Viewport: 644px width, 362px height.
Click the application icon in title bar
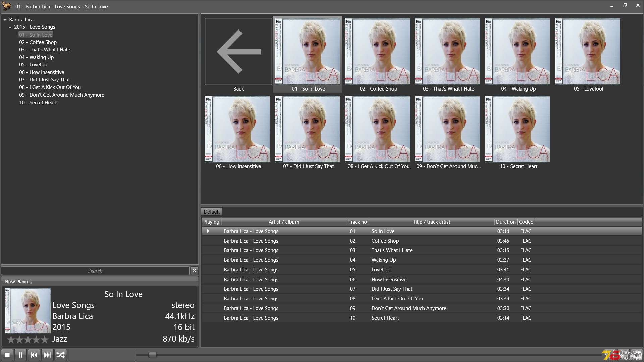pyautogui.click(x=7, y=6)
